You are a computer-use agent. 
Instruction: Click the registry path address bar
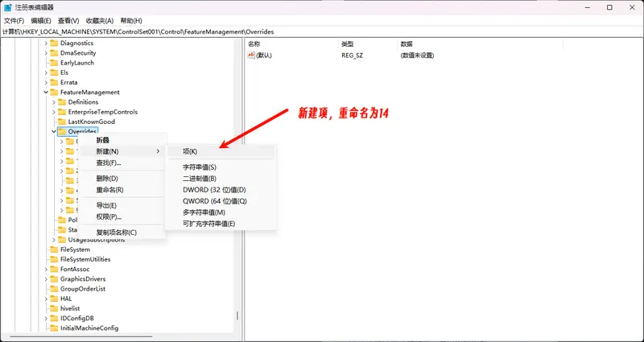pos(322,31)
